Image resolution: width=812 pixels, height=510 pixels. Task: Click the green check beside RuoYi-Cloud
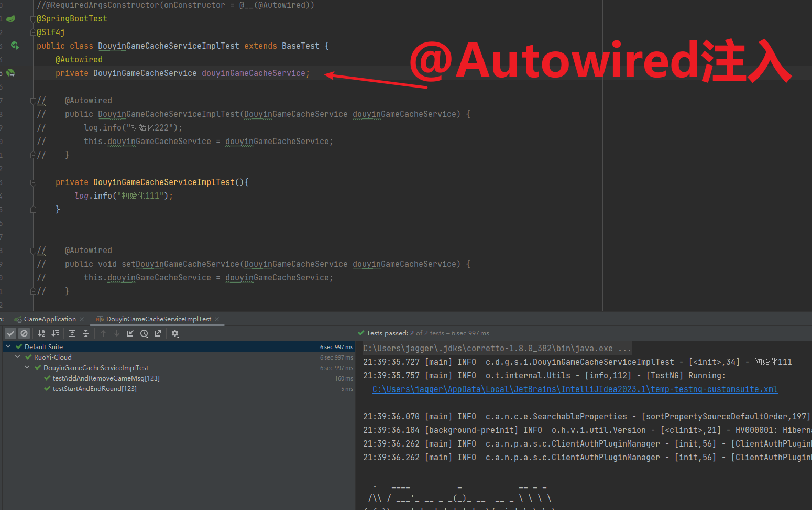point(28,357)
